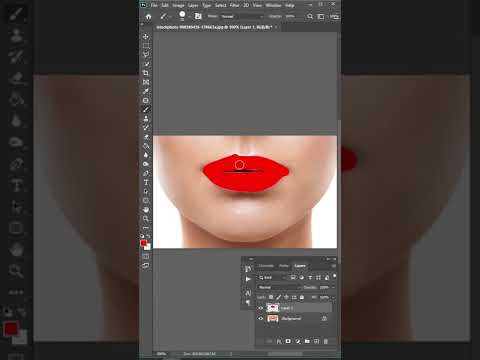Open the File menu

[154, 5]
